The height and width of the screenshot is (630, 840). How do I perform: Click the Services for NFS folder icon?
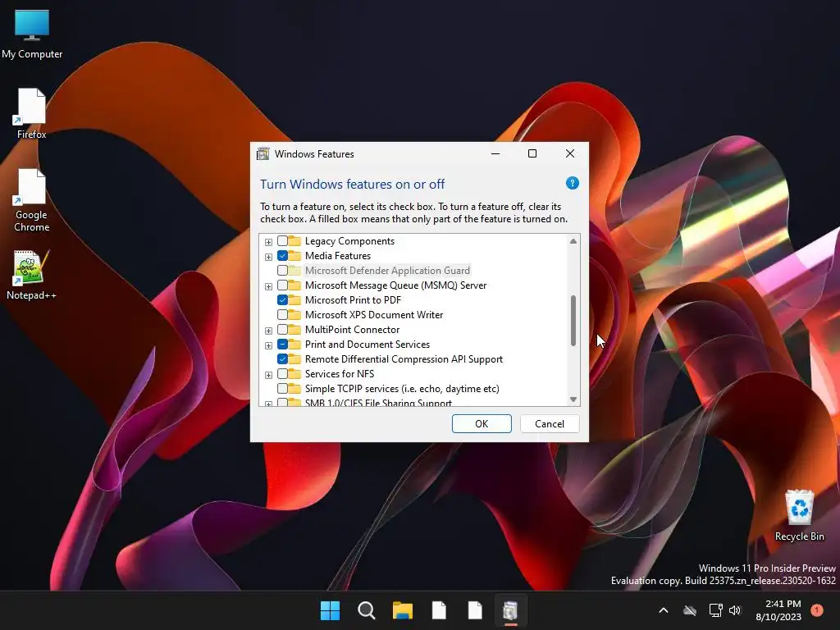[x=294, y=373]
